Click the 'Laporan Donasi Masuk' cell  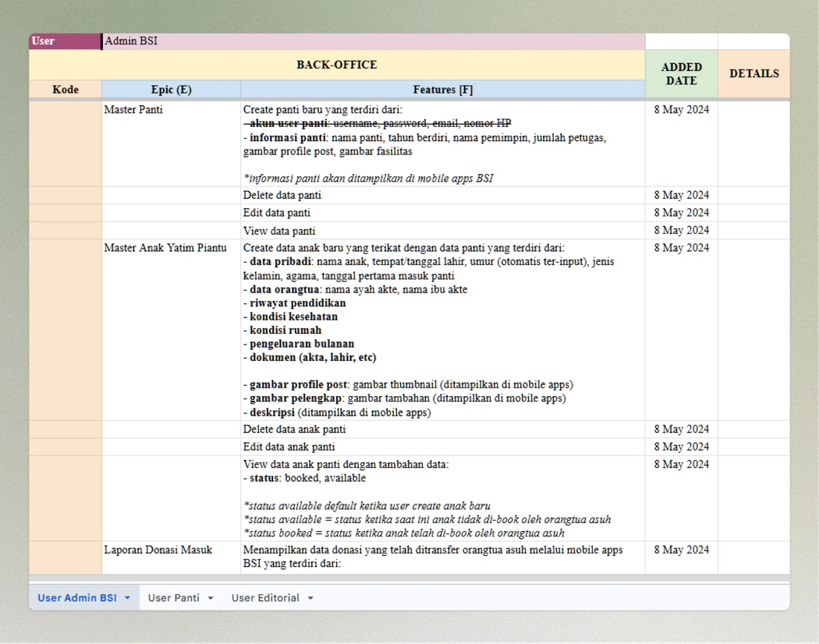tap(172, 557)
